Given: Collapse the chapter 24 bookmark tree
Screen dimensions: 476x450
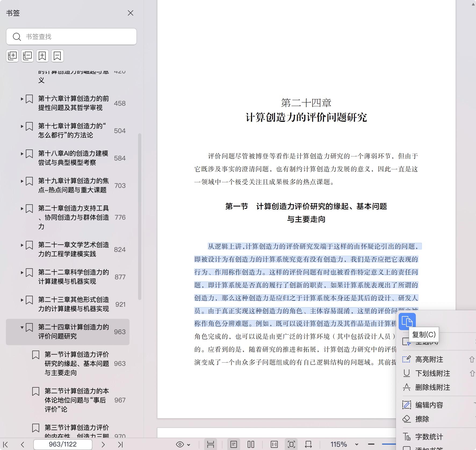Looking at the screenshot, I should coord(22,327).
